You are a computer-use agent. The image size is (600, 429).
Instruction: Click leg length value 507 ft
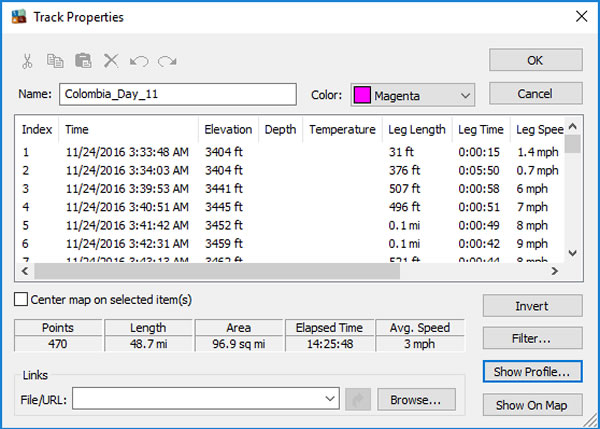[404, 189]
